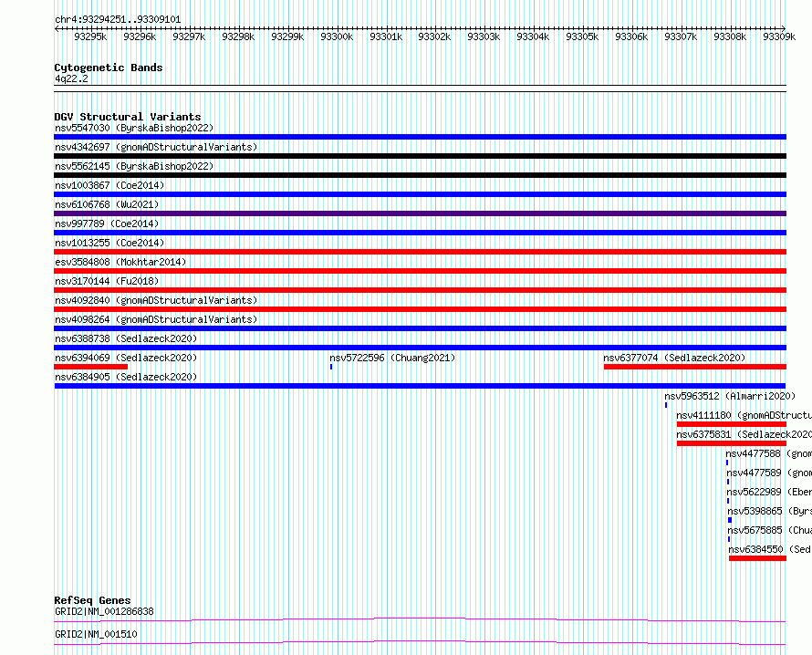The height and width of the screenshot is (655, 812).
Task: Click the Cytogenetic Bands track heading
Action: coord(109,68)
